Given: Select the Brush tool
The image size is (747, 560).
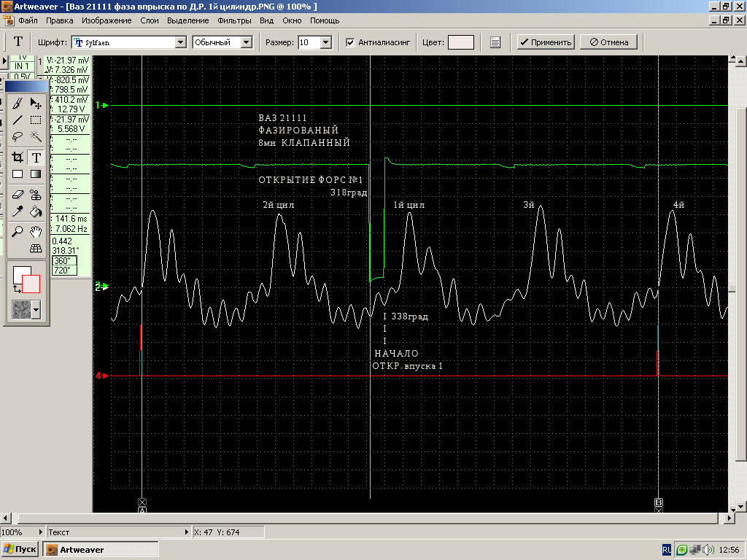Looking at the screenshot, I should [18, 103].
